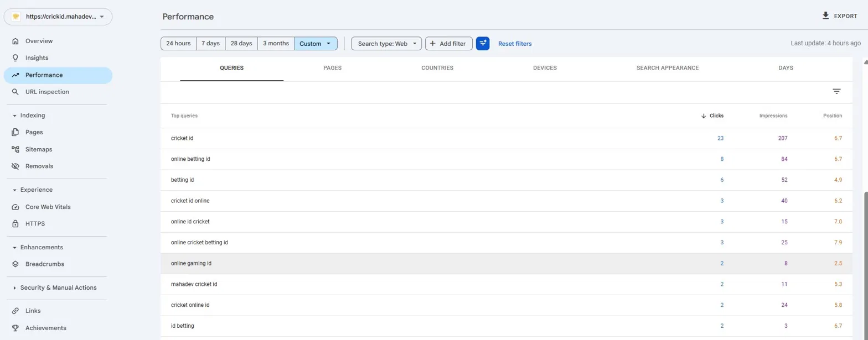
Task: Click the Add filter button
Action: 449,44
